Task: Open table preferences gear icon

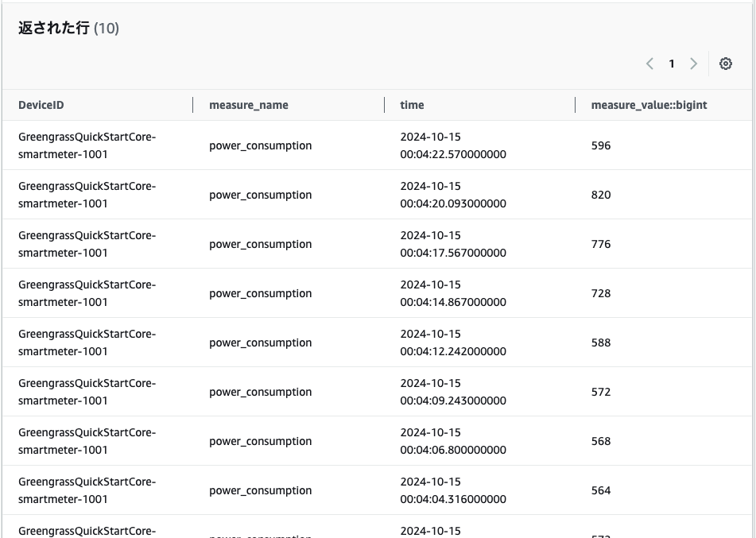Action: (725, 64)
